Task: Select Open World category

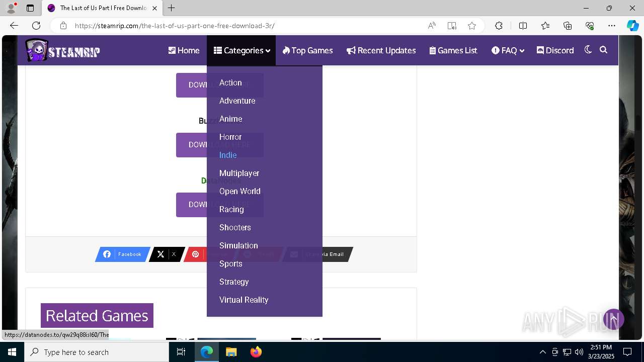Action: 239,191
